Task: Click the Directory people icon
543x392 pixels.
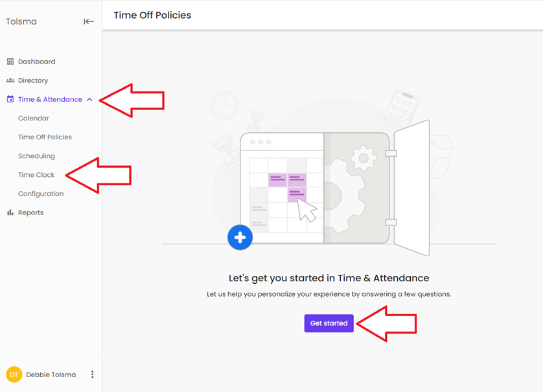Action: [10, 80]
